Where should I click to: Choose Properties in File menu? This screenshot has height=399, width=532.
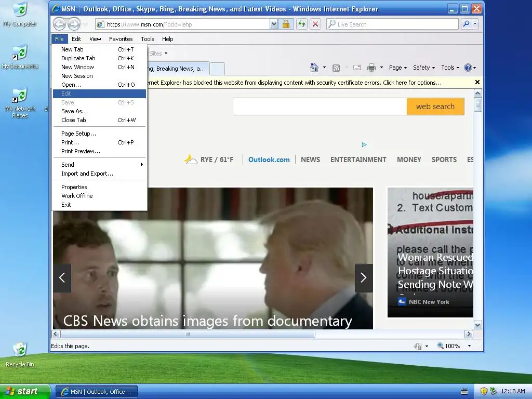click(99, 187)
